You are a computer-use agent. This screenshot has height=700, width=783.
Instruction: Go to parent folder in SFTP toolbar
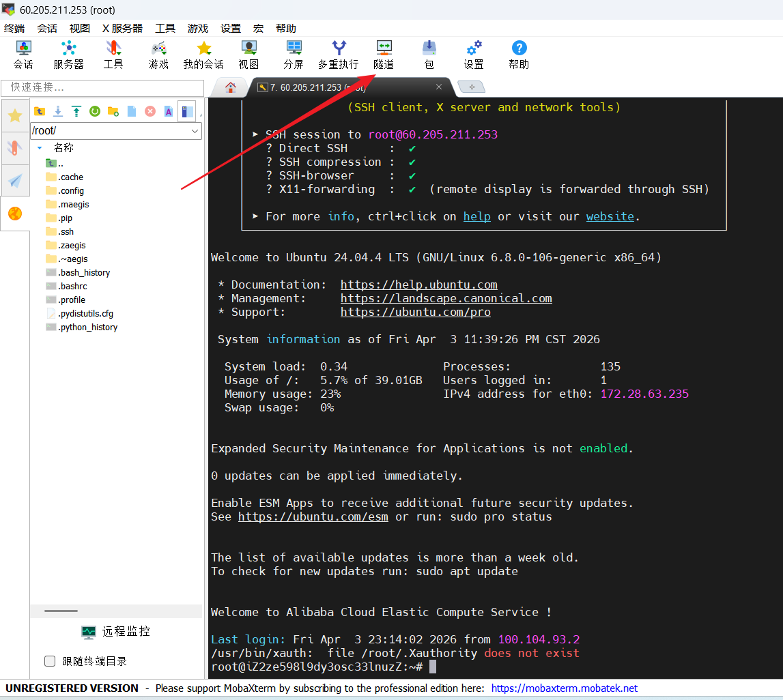pos(40,111)
